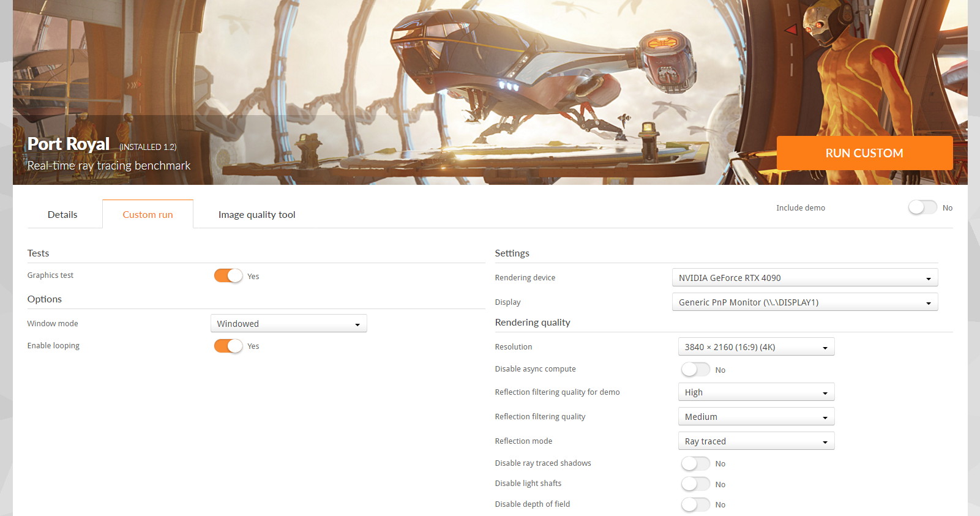Select the Custom run tab
This screenshot has width=980, height=516.
coord(148,214)
